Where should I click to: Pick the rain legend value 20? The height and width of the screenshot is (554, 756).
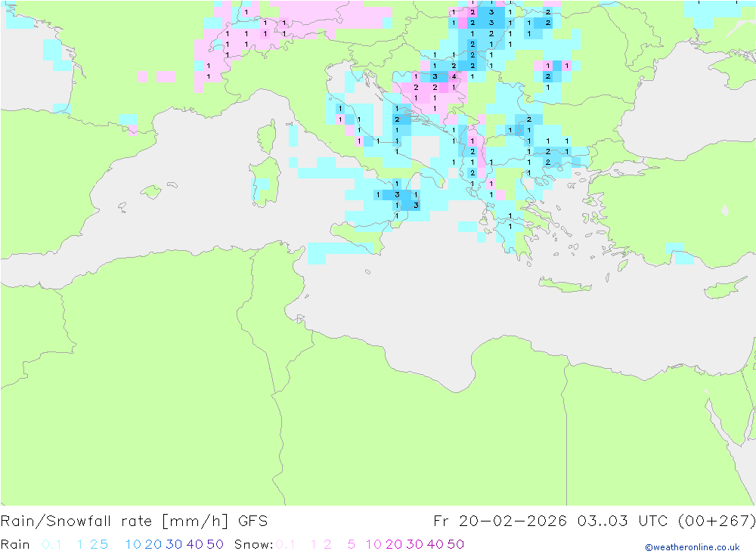[153, 544]
